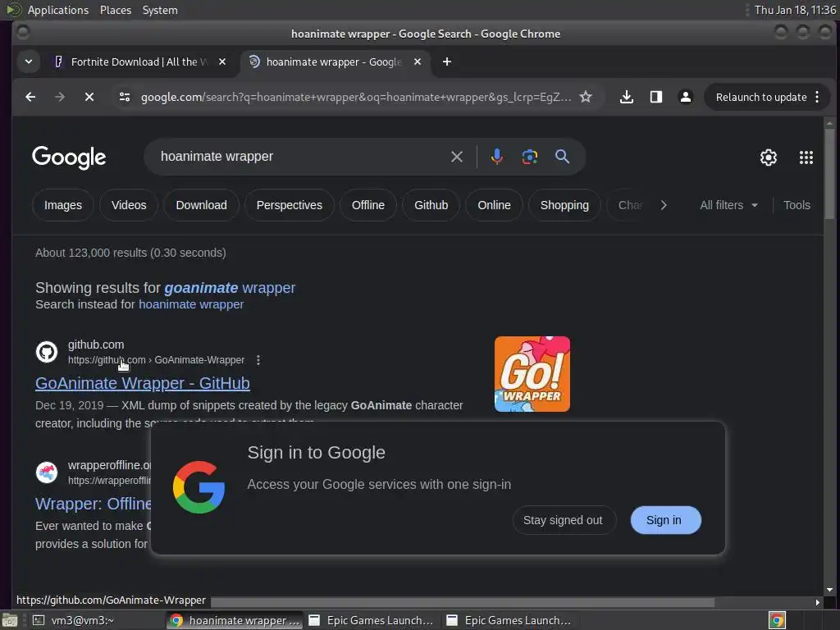The height and width of the screenshot is (630, 840).
Task: Clear the search box with X icon
Action: [x=457, y=157]
